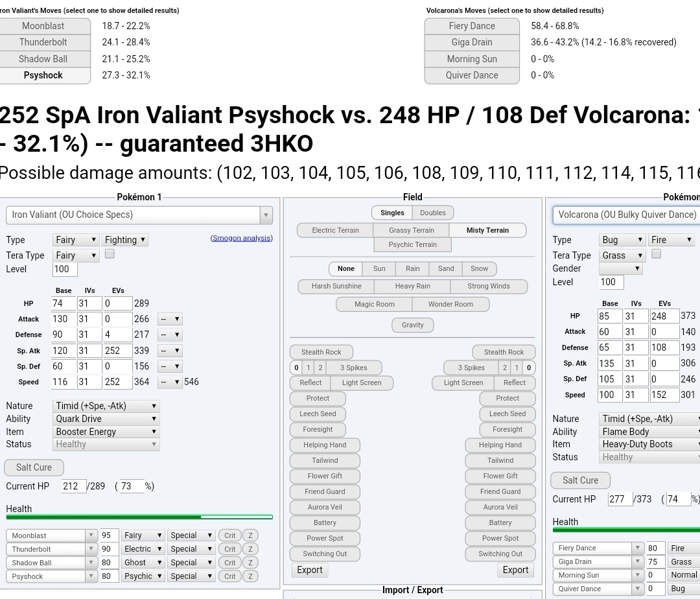This screenshot has width=700, height=599.
Task: Click Iron Valiant's Level input field
Action: [65, 269]
